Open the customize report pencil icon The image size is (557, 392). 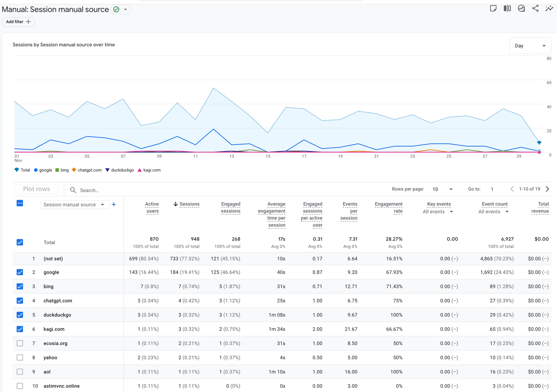[521, 8]
